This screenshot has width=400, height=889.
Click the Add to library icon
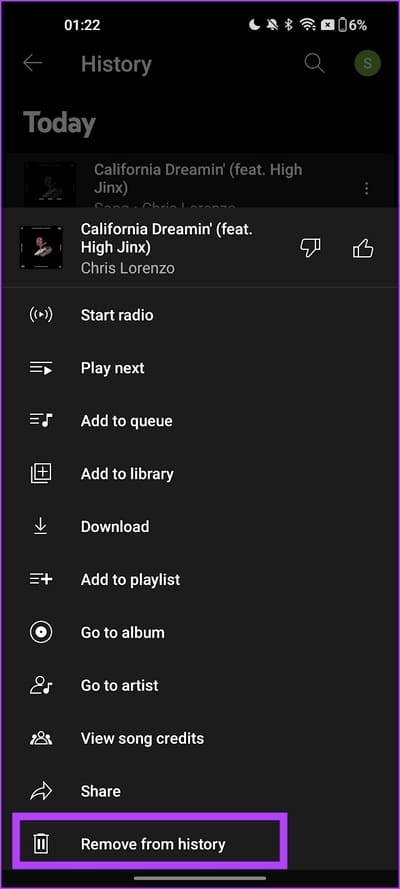click(41, 473)
